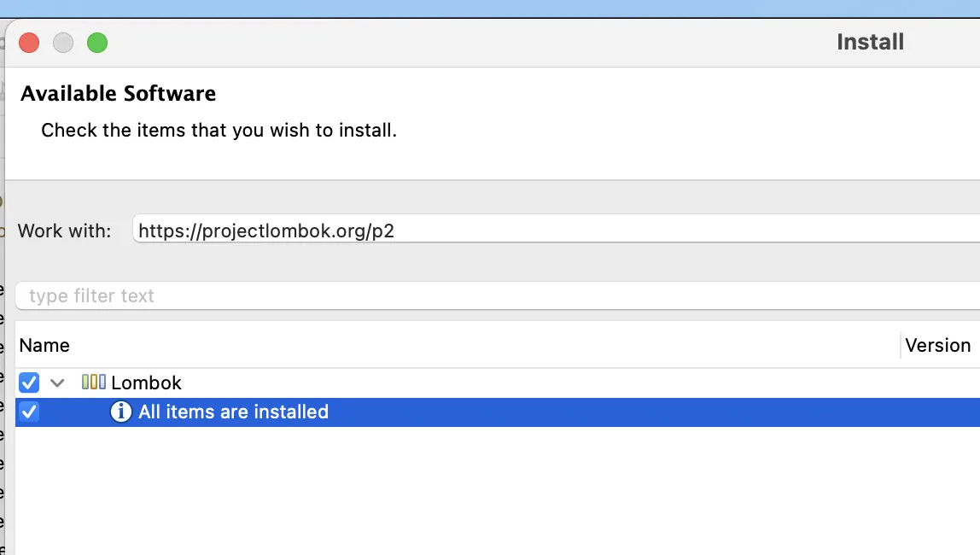Toggle the "All items are installed" checkbox

[29, 412]
